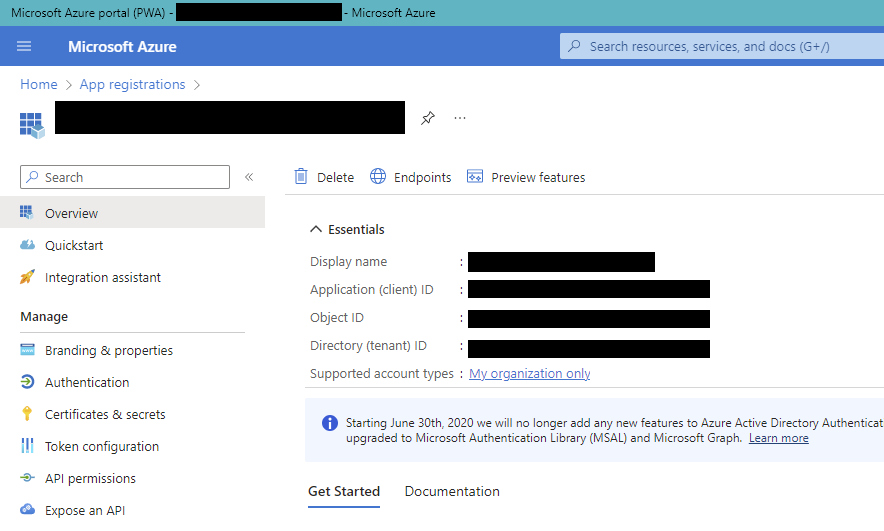This screenshot has width=884, height=531.
Task: Follow the Learn more link
Action: coord(778,438)
